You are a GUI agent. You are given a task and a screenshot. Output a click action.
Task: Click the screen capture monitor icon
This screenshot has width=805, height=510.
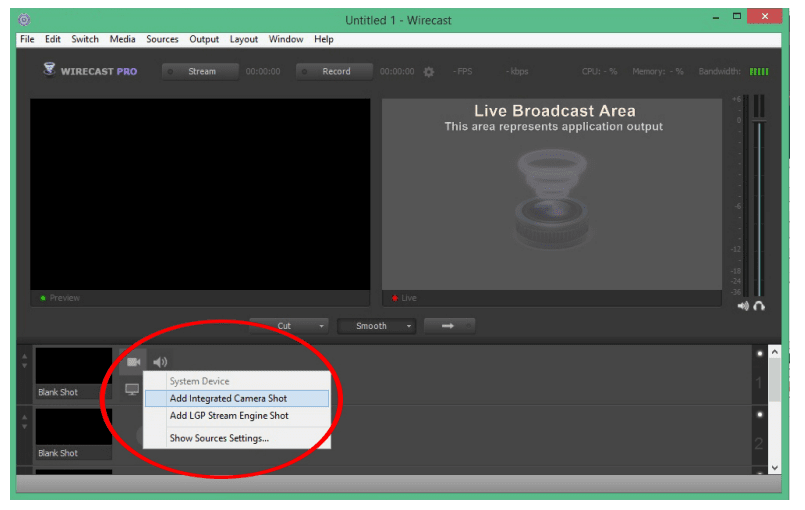(132, 389)
